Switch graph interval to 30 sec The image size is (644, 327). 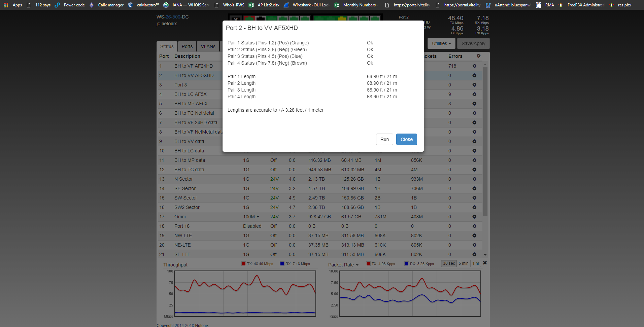[448, 263]
